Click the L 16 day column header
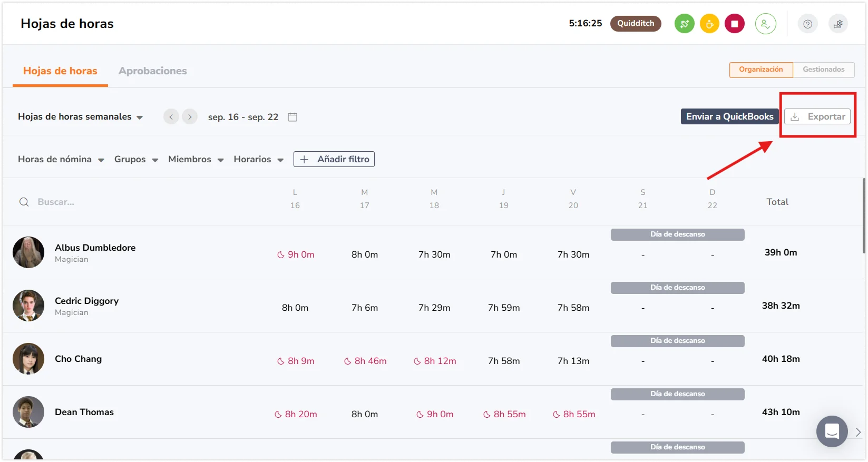 295,199
